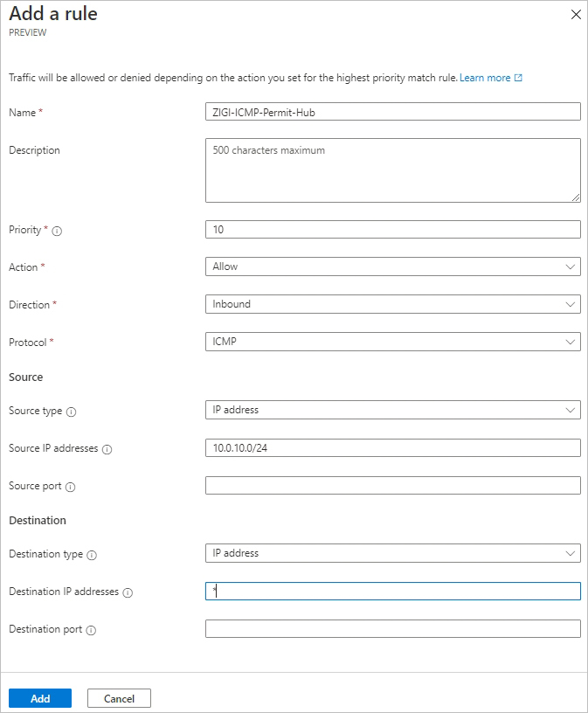588x713 pixels.
Task: Expand the Source type dropdown
Action: pyautogui.click(x=393, y=410)
